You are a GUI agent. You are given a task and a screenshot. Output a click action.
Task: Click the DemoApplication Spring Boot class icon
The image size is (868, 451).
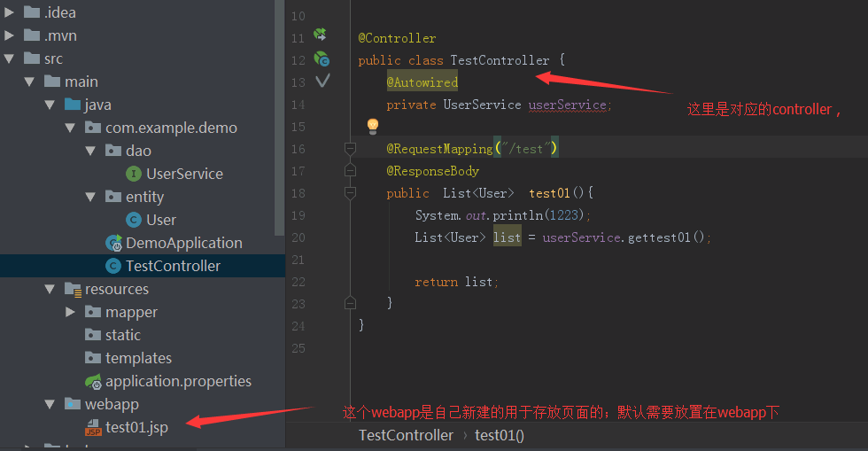point(113,243)
